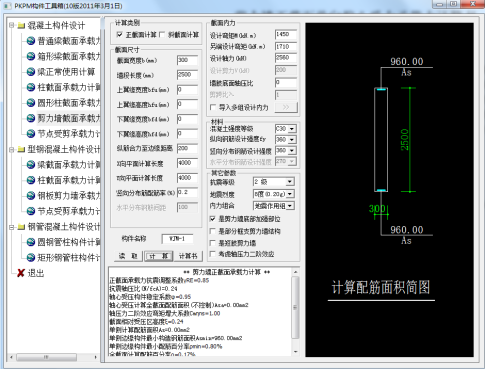Screen dimensions: 485x369
Task: Enable 斜截面计算 checkbox
Action: point(162,35)
